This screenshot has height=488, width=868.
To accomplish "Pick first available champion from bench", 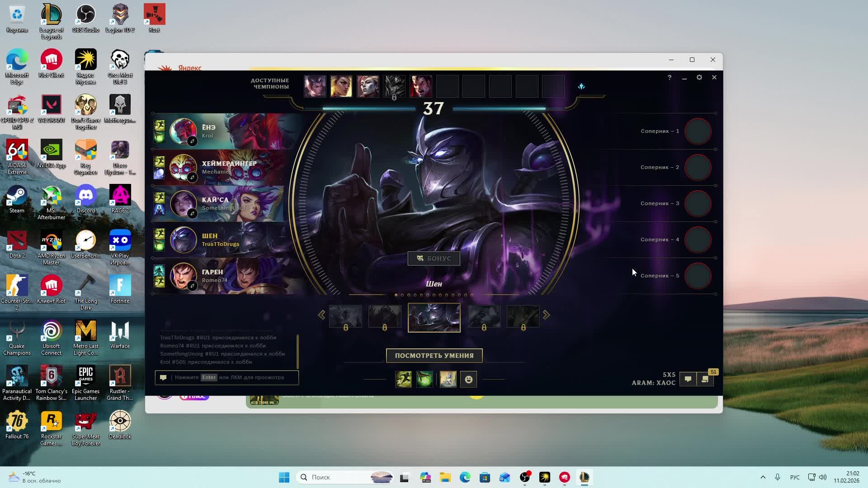I will point(315,86).
